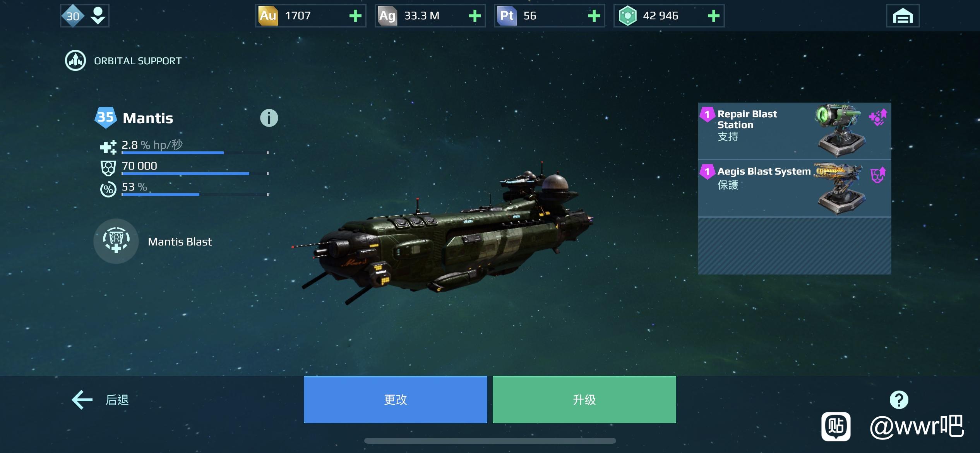The height and width of the screenshot is (453, 980).
Task: Add green power cells with plus
Action: click(713, 16)
